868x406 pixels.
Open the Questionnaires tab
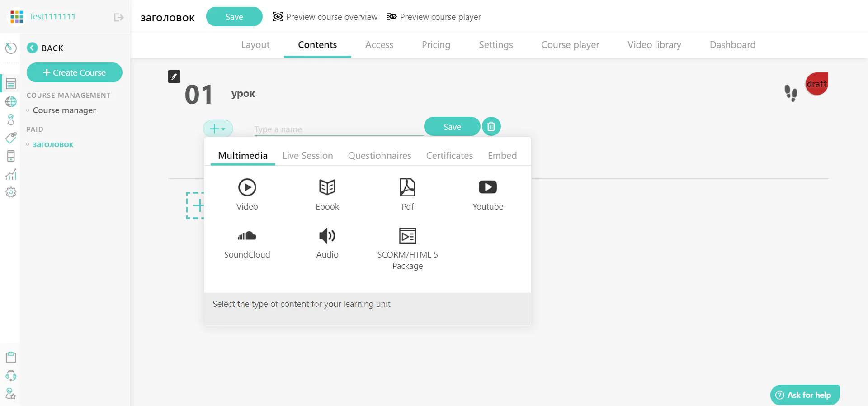click(x=379, y=156)
